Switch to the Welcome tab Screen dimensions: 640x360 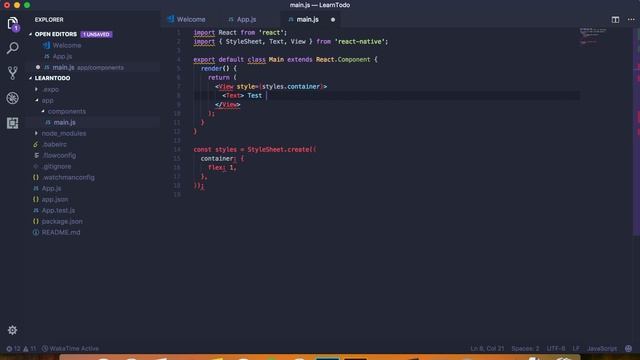(187, 20)
